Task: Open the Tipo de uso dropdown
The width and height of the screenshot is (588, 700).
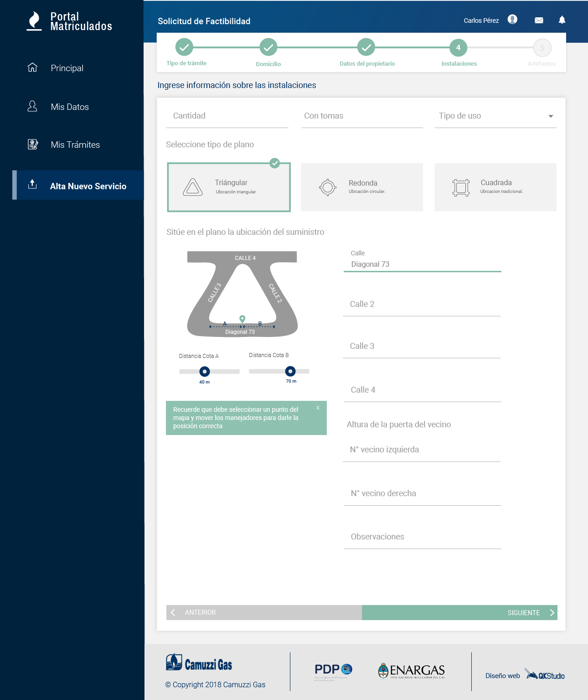Action: click(x=495, y=116)
